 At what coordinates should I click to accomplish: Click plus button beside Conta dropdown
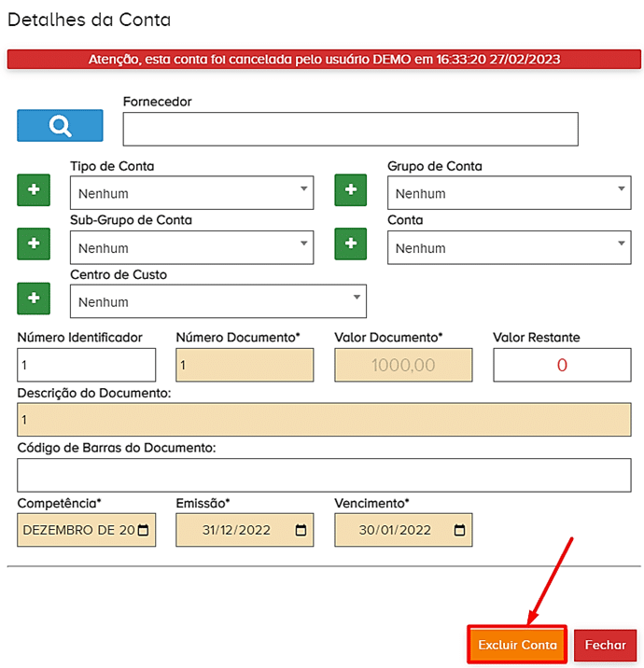351,244
